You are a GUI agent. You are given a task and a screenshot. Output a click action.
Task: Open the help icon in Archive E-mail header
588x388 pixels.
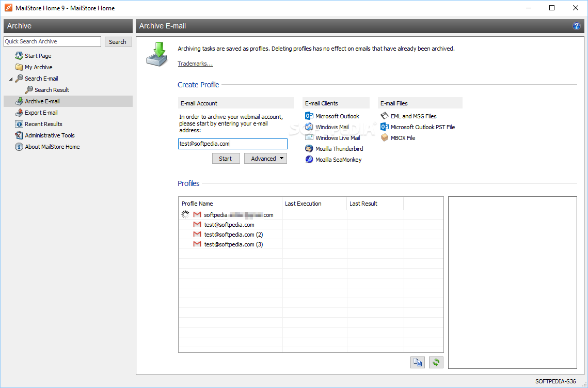click(x=576, y=26)
